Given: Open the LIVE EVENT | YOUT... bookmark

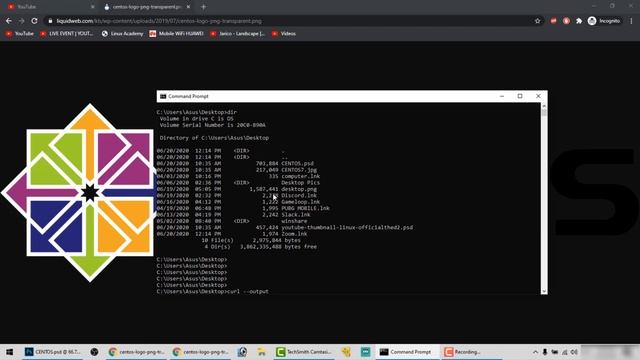Looking at the screenshot, I should [67, 34].
